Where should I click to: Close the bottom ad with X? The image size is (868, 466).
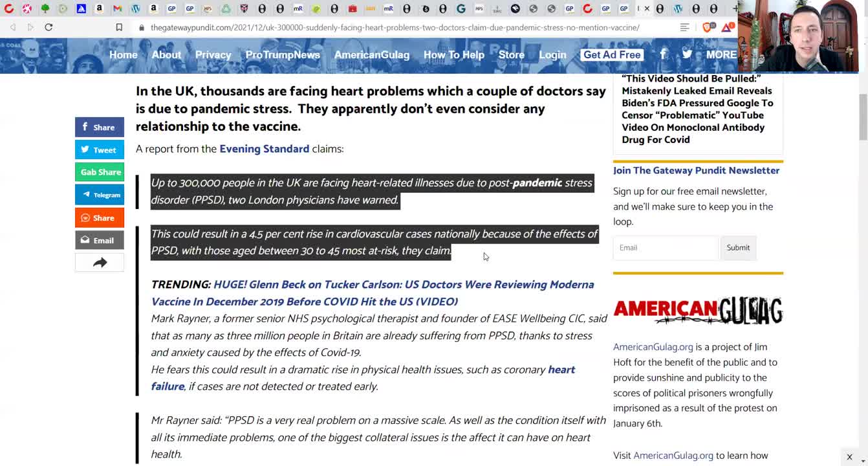click(849, 457)
